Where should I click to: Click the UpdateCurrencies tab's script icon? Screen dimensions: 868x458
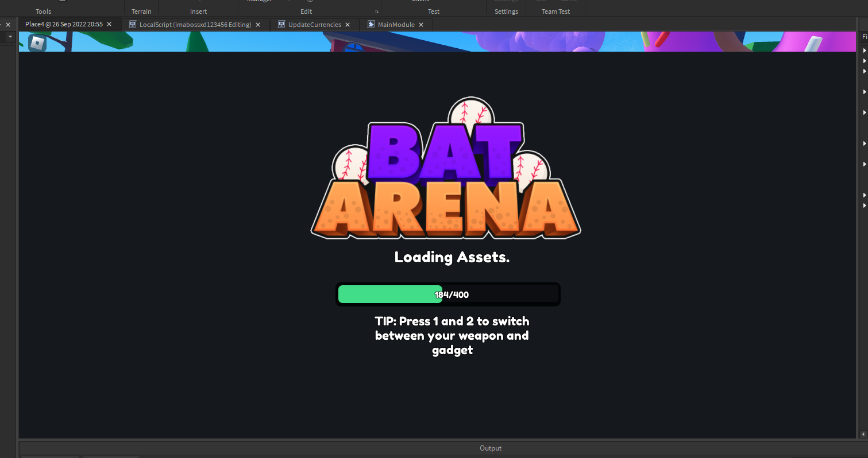[x=281, y=25]
